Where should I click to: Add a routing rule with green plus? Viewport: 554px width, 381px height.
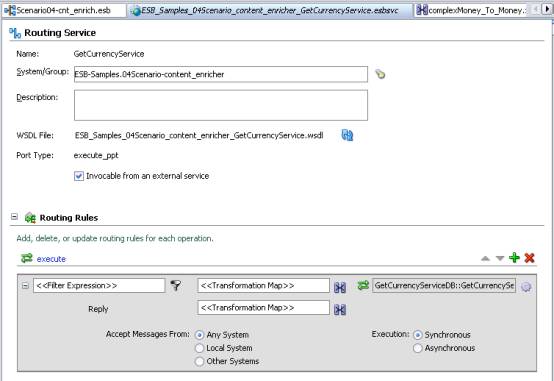click(x=514, y=258)
